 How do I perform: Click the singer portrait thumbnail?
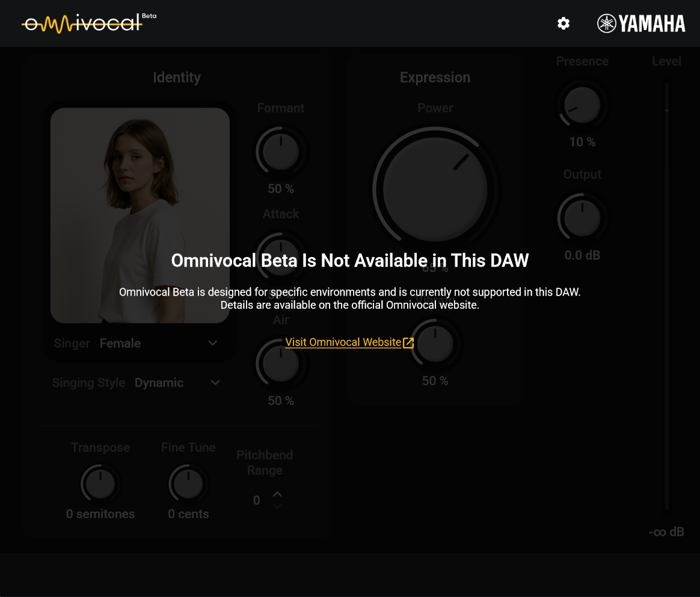pyautogui.click(x=140, y=215)
